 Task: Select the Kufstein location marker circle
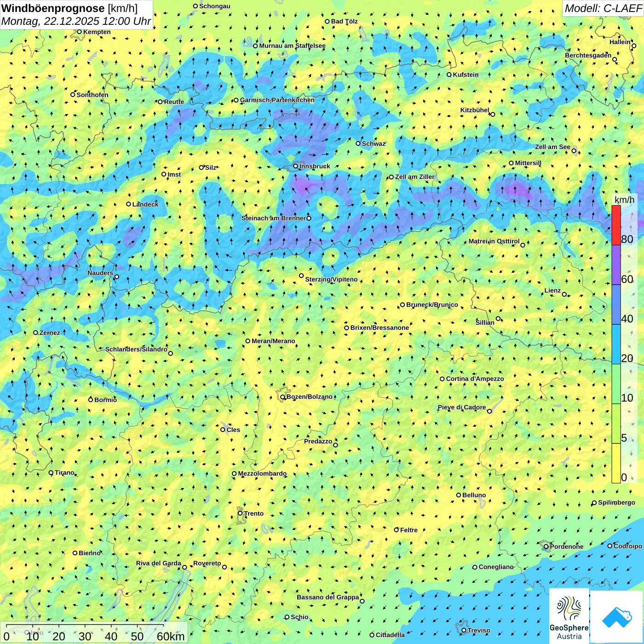[x=449, y=75]
